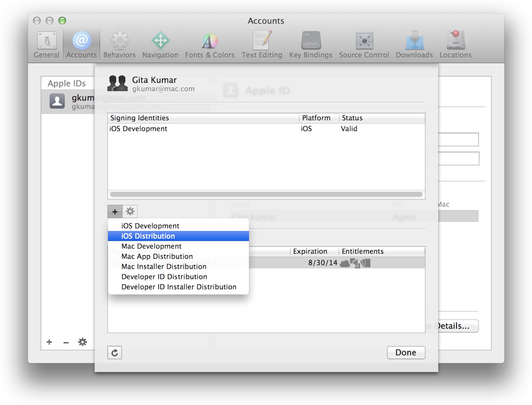Image resolution: width=532 pixels, height=405 pixels.
Task: Open the Locations preferences pane
Action: [x=456, y=45]
